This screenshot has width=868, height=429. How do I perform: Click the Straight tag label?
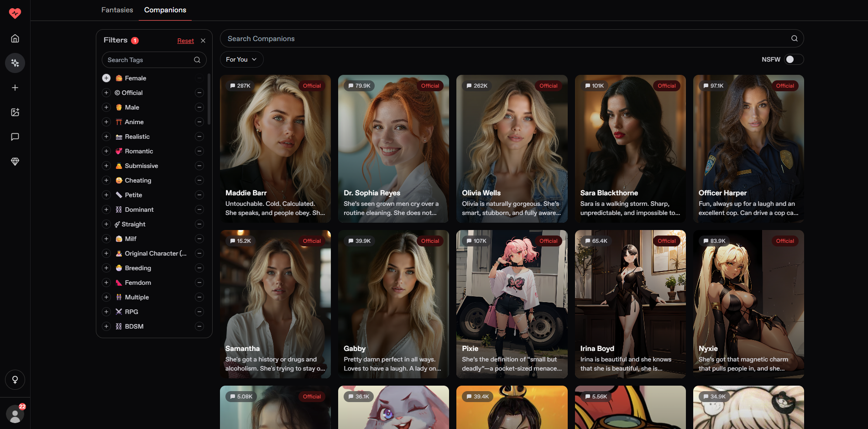(x=134, y=224)
